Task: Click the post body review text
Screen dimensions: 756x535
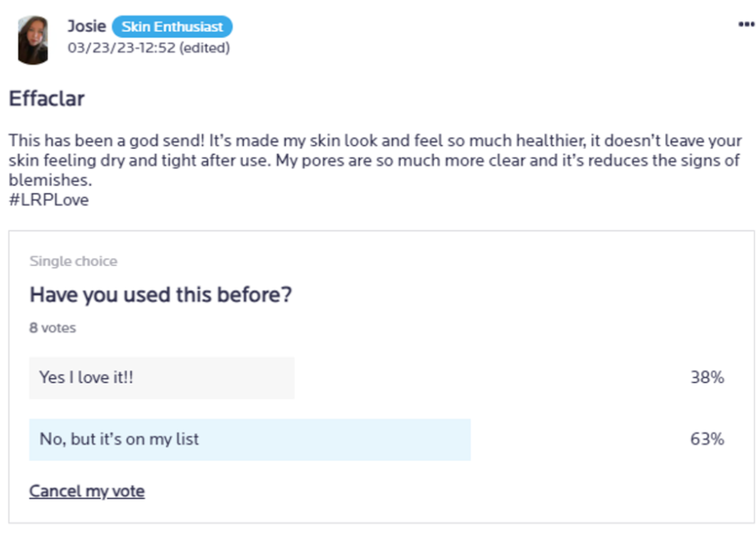Action: click(x=375, y=160)
